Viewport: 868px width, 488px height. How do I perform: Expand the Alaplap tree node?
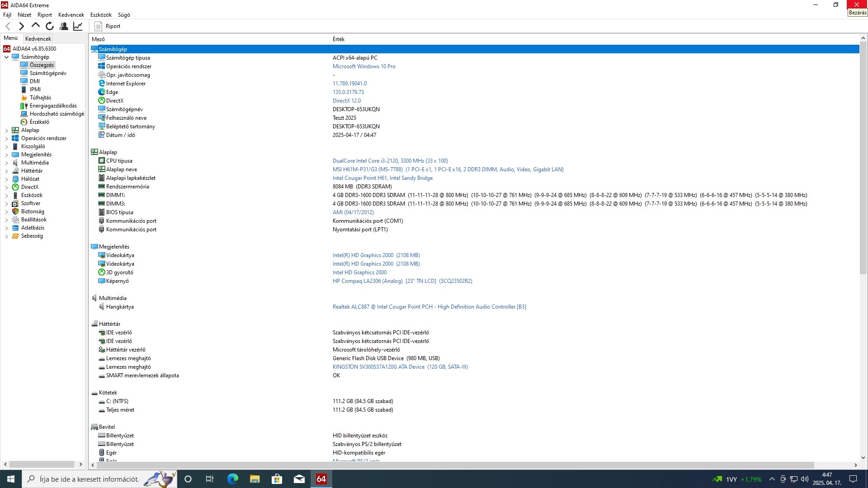point(6,130)
